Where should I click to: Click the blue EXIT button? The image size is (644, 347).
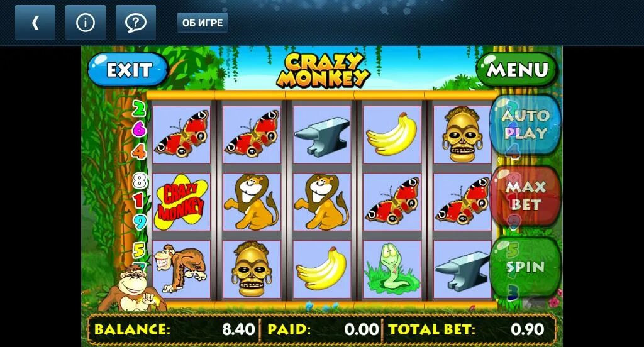point(128,70)
